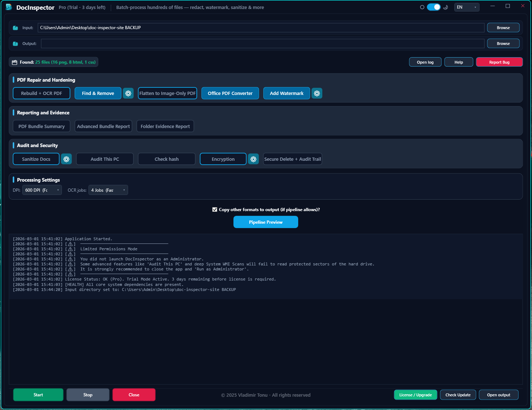Screen dimensions: 532x410
Task: Select Office PDF Converter
Action: tap(230, 93)
